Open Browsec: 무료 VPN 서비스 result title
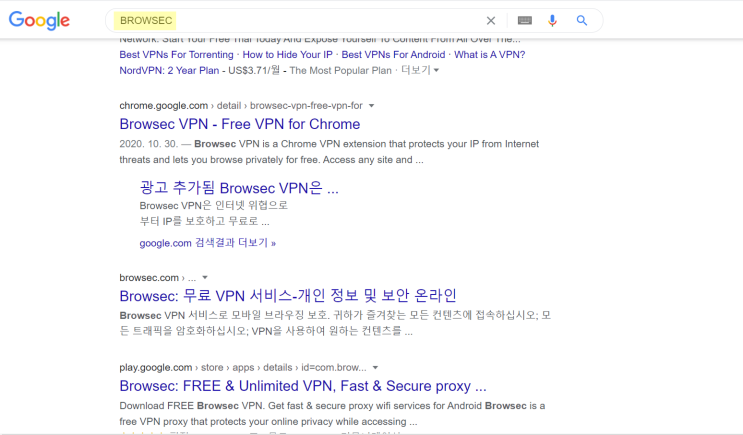 tap(288, 296)
